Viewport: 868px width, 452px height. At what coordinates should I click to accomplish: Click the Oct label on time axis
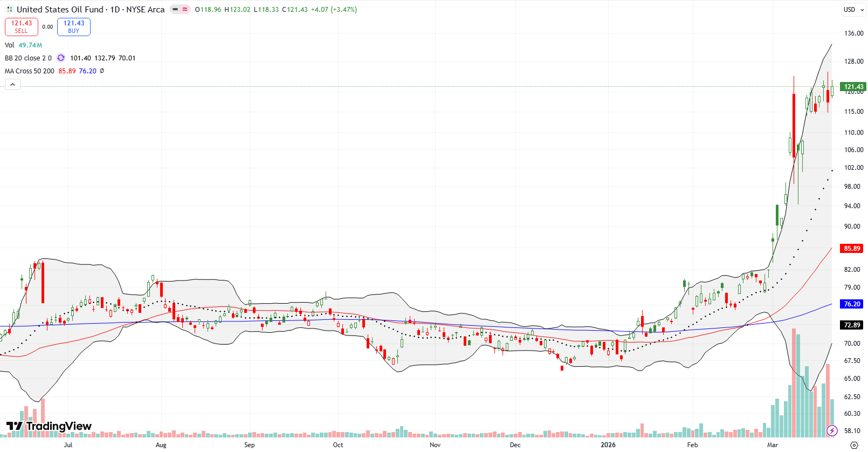pos(338,445)
